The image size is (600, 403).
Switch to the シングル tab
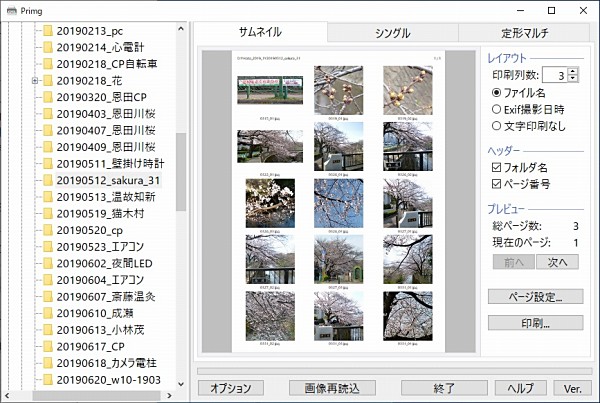click(x=393, y=33)
